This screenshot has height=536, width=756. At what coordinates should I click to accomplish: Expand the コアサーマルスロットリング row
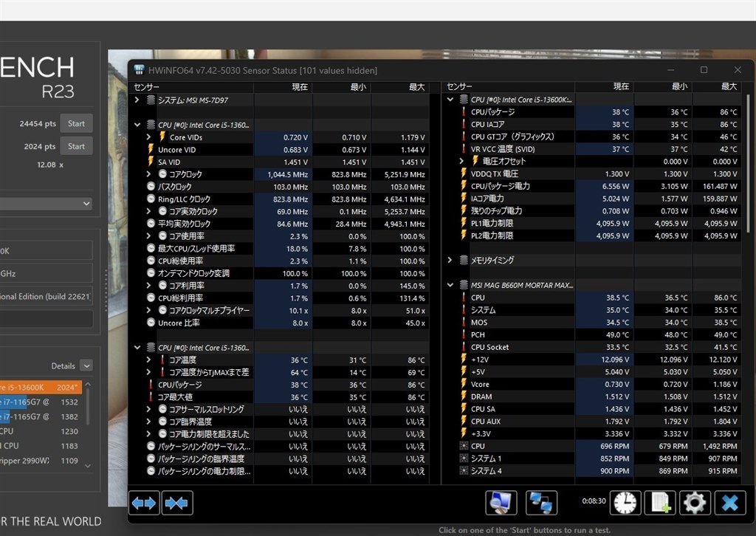(x=148, y=409)
